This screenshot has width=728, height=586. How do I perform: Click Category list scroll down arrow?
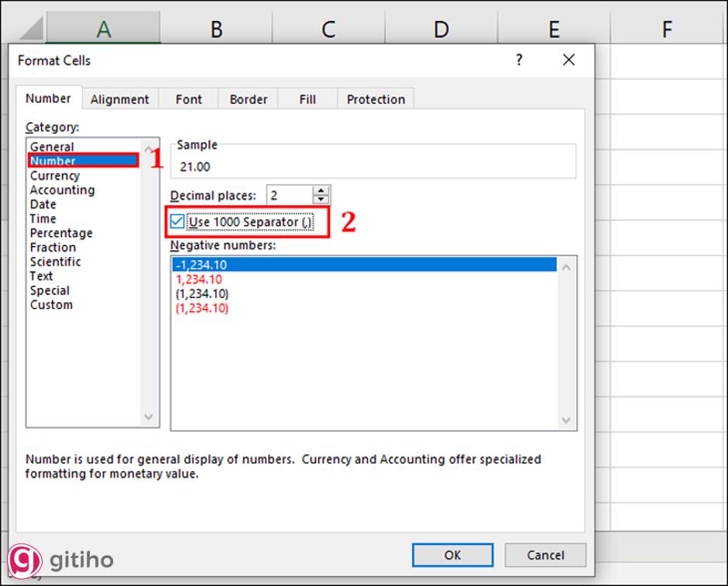149,416
